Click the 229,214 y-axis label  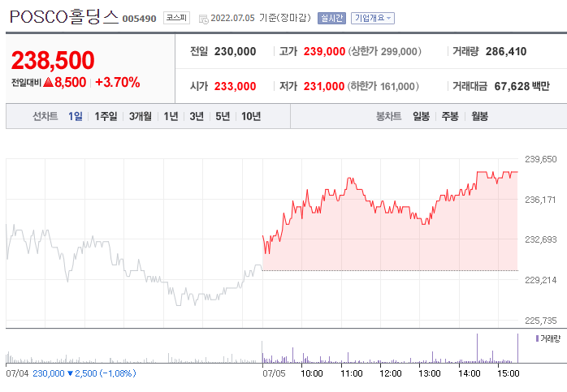tap(541, 280)
